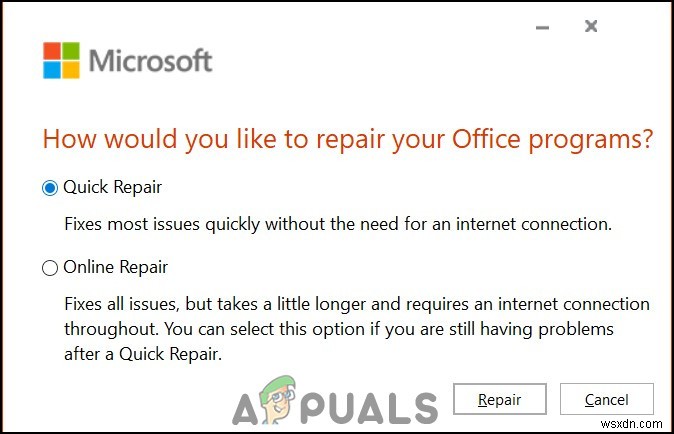Image resolution: width=674 pixels, height=434 pixels.
Task: Click the Microsoft wordmark text
Action: point(150,60)
